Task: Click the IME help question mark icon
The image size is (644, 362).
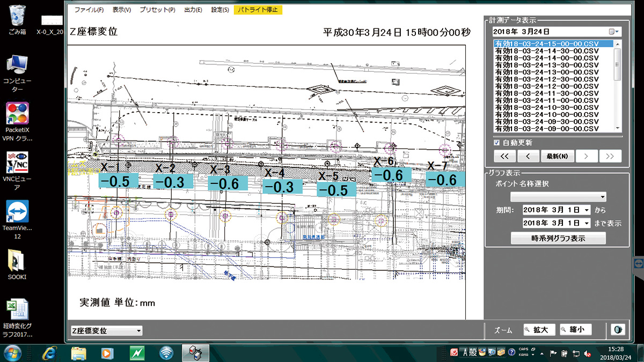Action: [x=511, y=352]
